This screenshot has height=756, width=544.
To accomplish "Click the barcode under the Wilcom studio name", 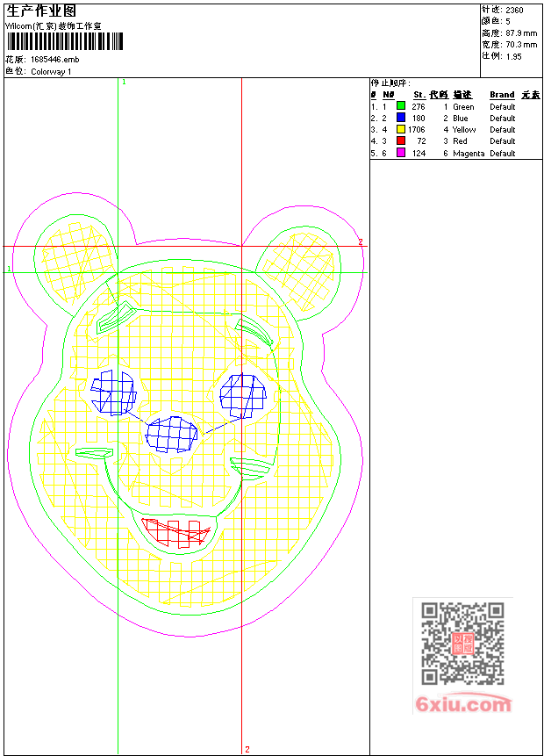I will click(65, 41).
